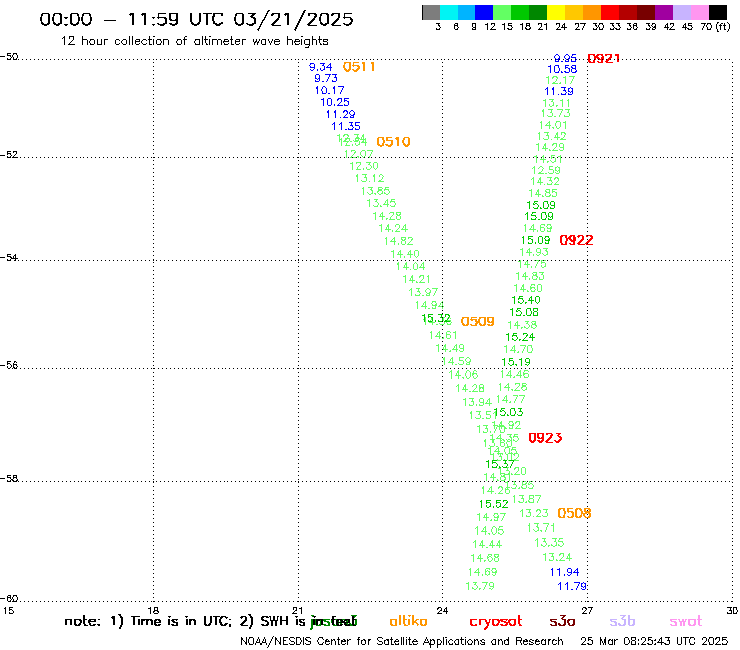Select the wave height value 9.73
Screen dimensions: 740x650
(x=326, y=78)
